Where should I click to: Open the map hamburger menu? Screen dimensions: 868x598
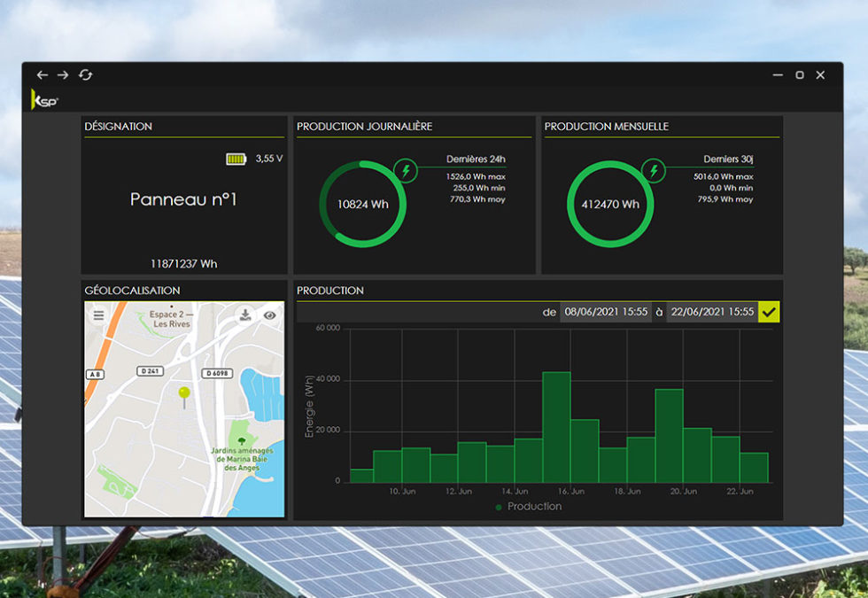[98, 315]
